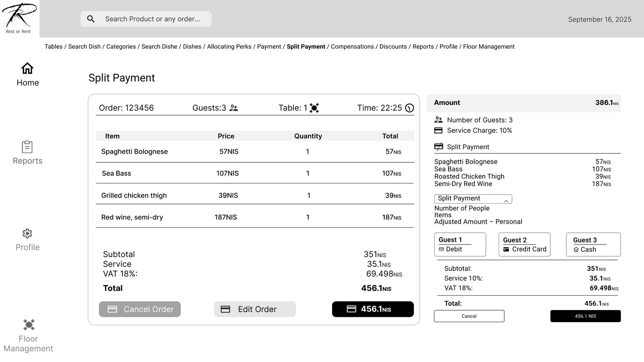The height and width of the screenshot is (362, 644).
Task: Open Compensations in breadcrumb navigation
Action: 352,47
